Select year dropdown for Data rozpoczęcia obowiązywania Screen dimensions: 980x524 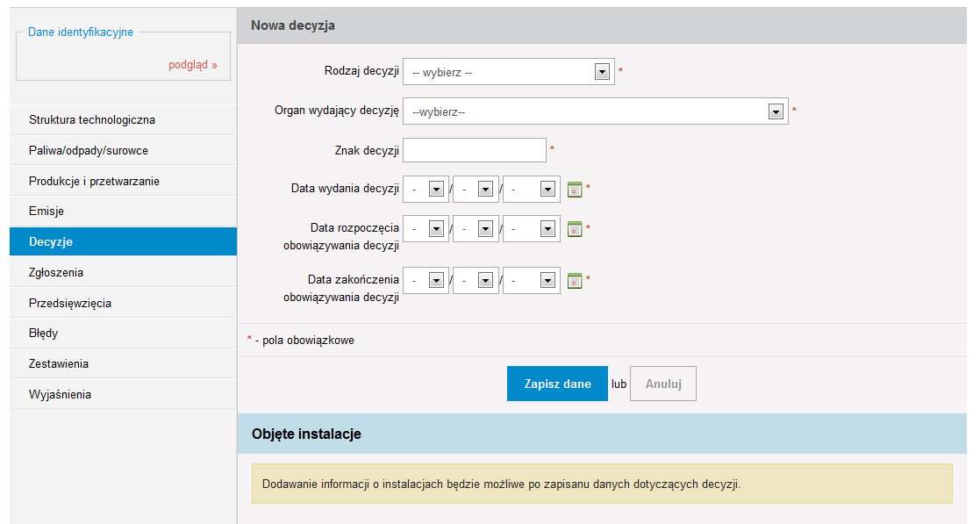[532, 229]
